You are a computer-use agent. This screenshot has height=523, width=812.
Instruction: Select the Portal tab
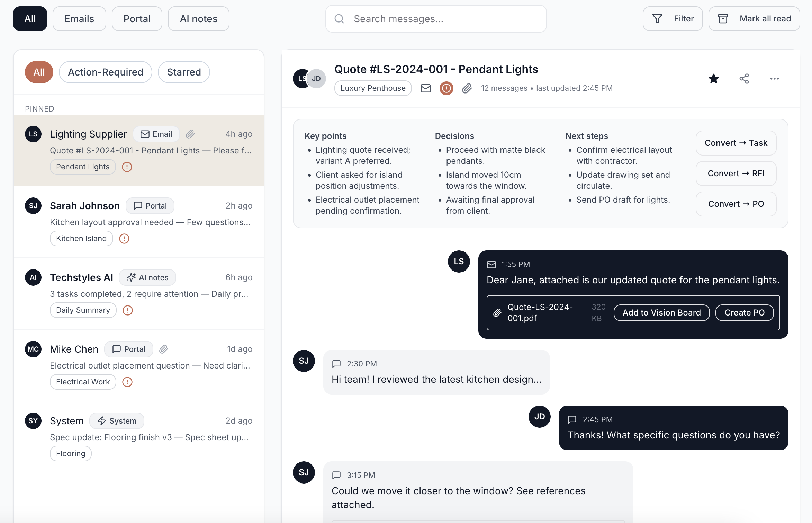coord(137,18)
